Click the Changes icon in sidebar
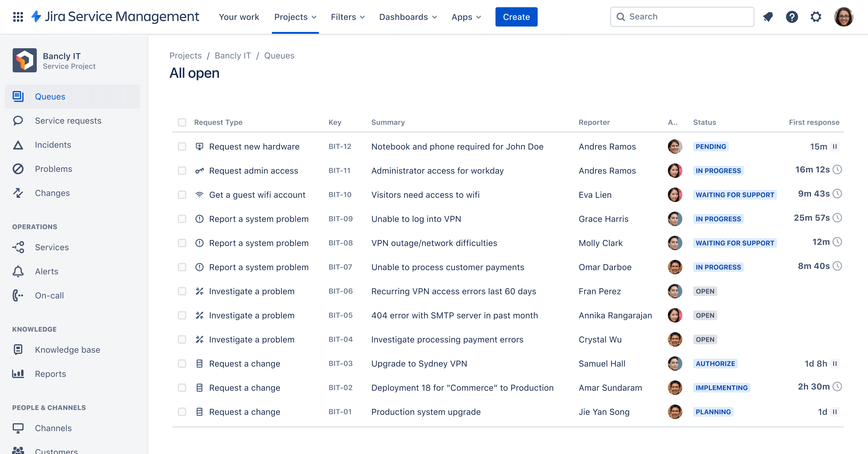 (x=18, y=192)
